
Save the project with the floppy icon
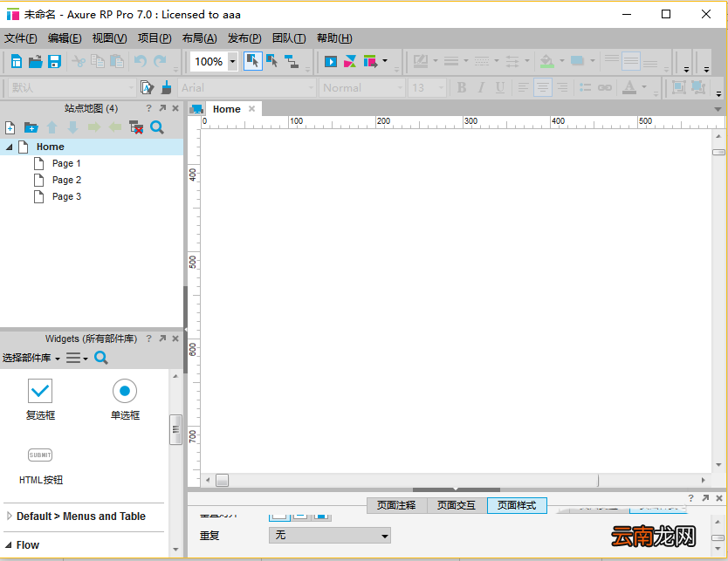pos(54,61)
